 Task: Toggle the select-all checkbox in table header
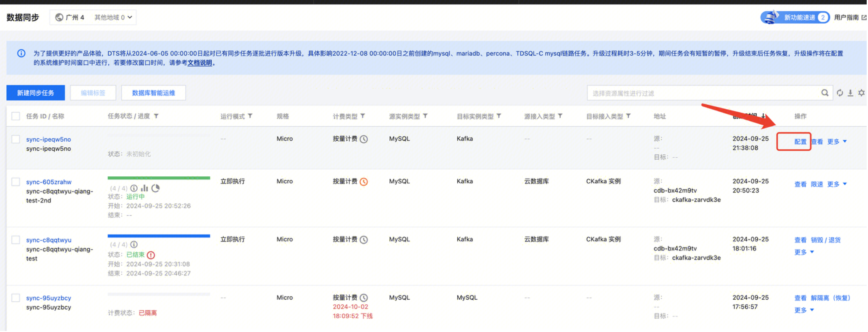(16, 116)
